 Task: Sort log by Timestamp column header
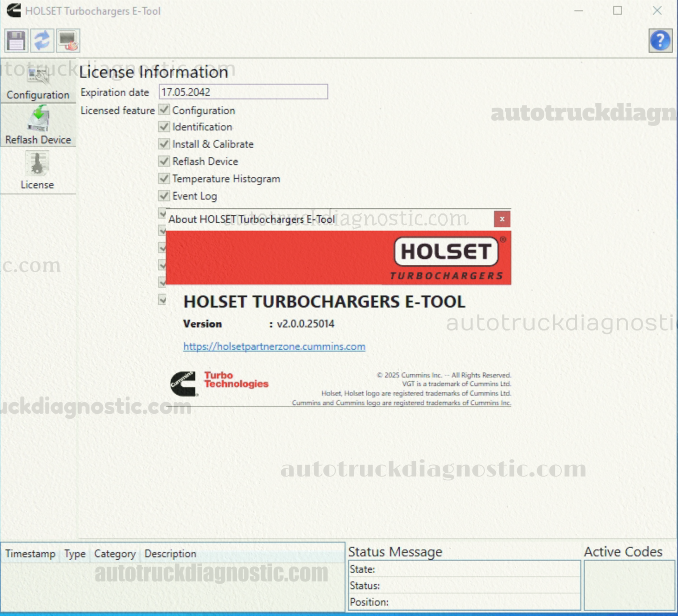(30, 553)
